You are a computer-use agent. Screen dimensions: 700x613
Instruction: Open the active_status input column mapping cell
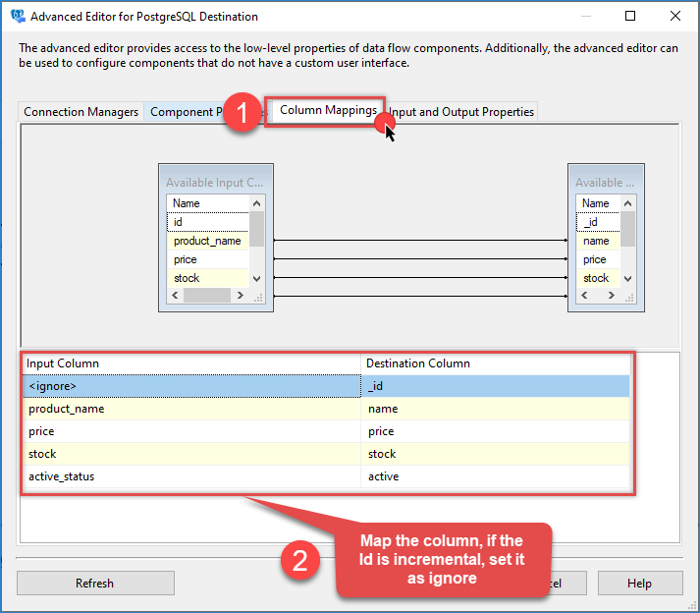click(191, 476)
